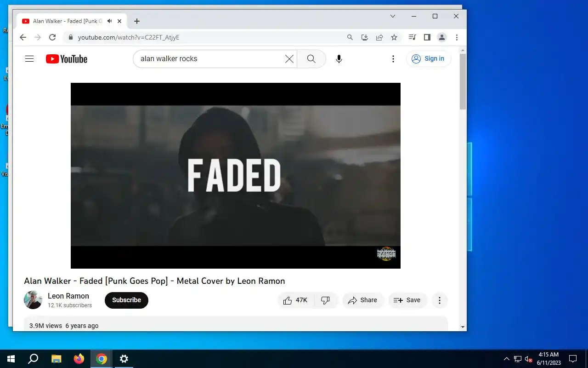Dislike this video

pyautogui.click(x=326, y=300)
